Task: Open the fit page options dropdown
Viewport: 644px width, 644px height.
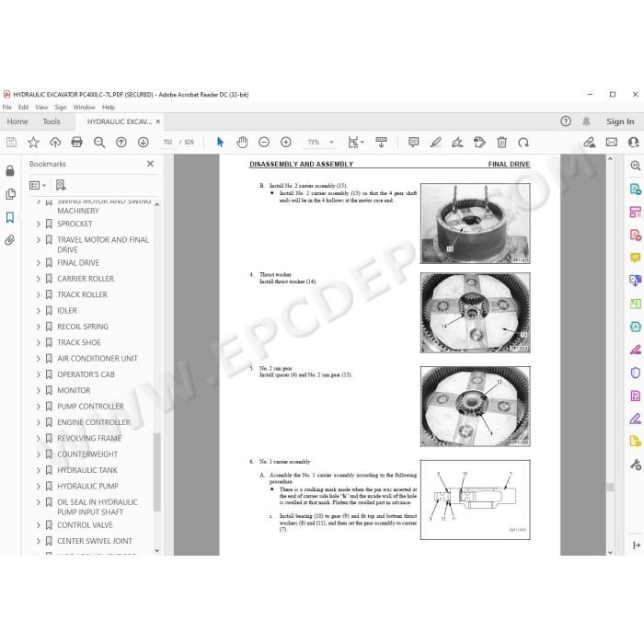Action: pyautogui.click(x=356, y=142)
